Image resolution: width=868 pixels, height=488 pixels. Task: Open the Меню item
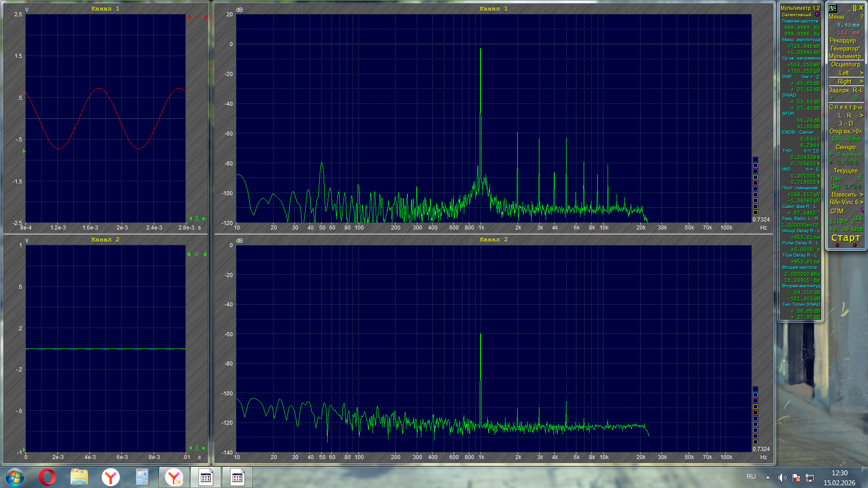pos(836,17)
